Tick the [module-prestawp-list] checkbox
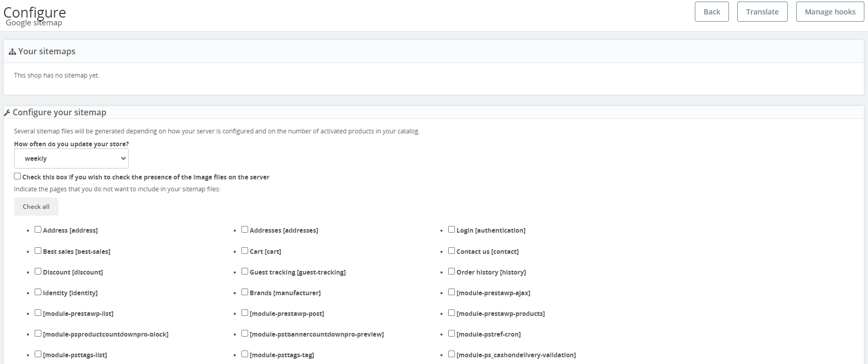 tap(38, 313)
